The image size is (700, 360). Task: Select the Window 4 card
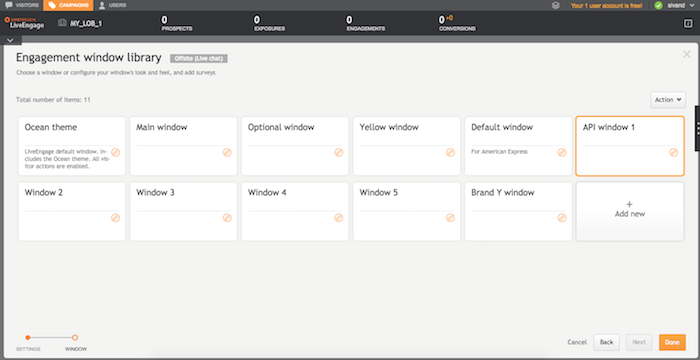pos(295,211)
